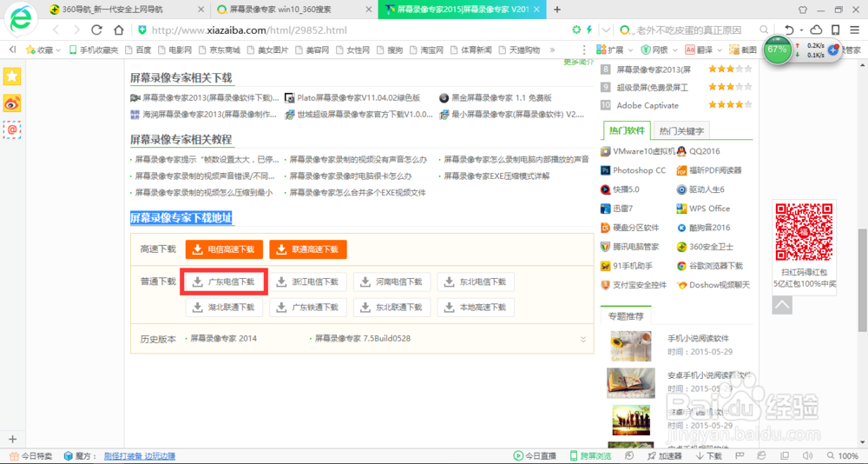This screenshot has height=464, width=868.
Task: Click the 100% zoom level control
Action: pos(841,455)
